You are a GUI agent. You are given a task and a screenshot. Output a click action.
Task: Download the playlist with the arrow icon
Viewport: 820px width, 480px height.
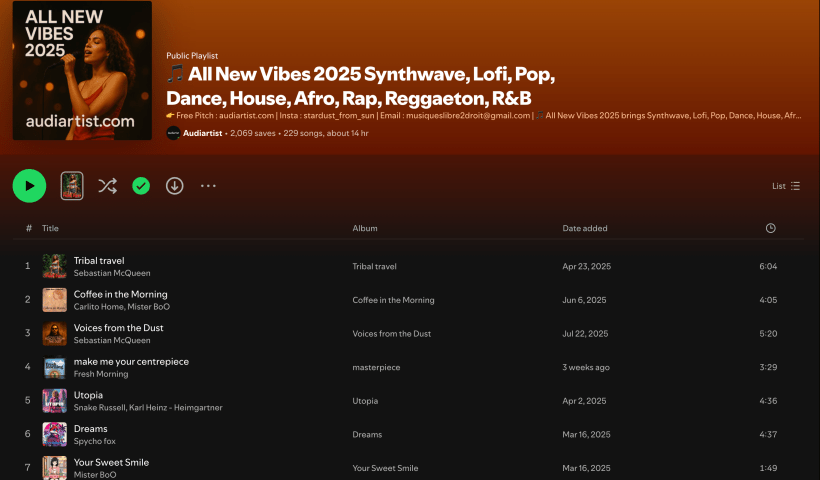tap(175, 186)
